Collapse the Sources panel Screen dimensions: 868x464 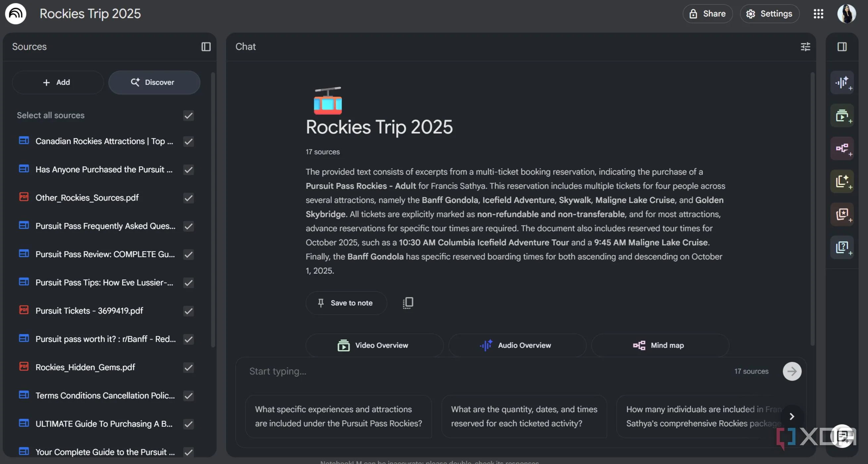coord(206,46)
